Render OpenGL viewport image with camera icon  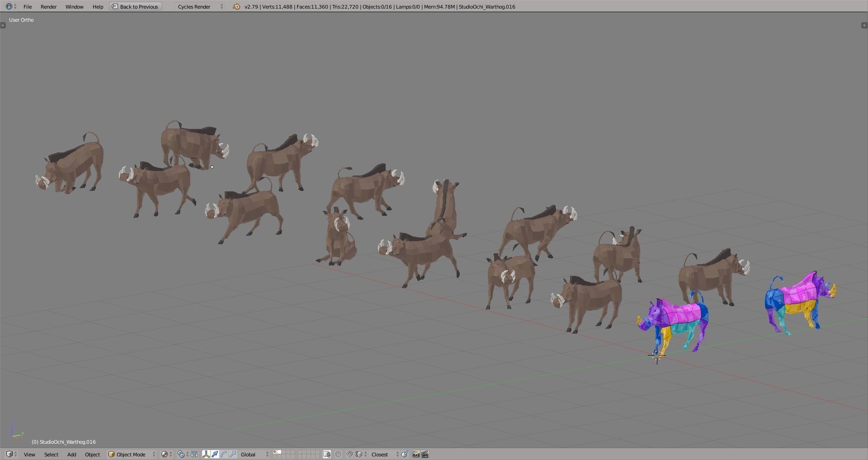click(x=416, y=455)
